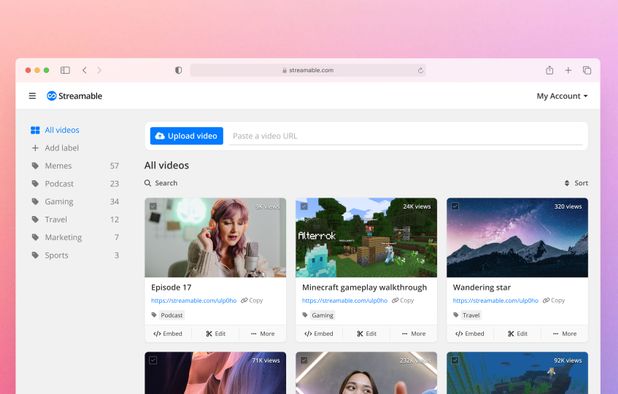Click the Search magnifier icon
Viewport: 618px width, 394px height.
pyautogui.click(x=148, y=183)
